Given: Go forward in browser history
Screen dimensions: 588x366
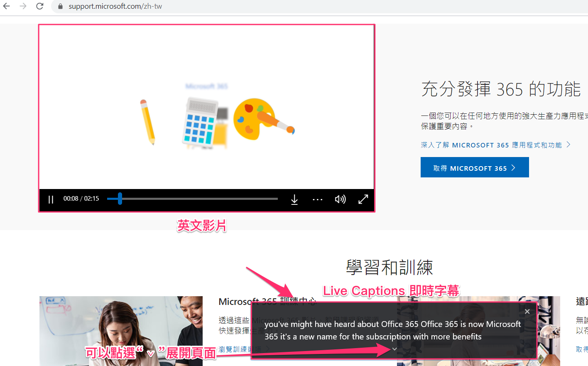Looking at the screenshot, I should pos(23,6).
